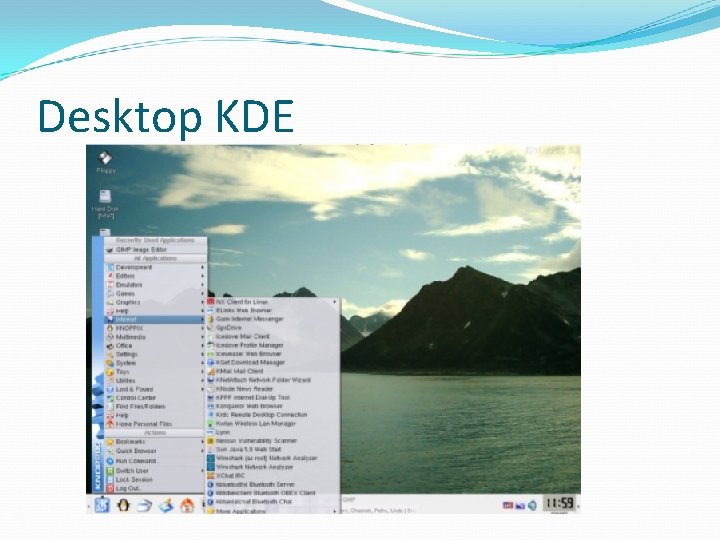Open Quick Browser in Actions
Screen dimensions: 720x540
(156, 451)
